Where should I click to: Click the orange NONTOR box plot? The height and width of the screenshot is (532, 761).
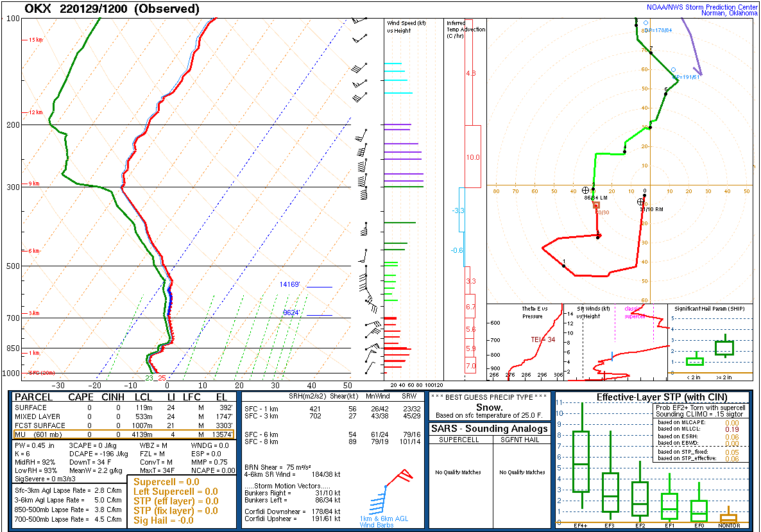tap(728, 517)
